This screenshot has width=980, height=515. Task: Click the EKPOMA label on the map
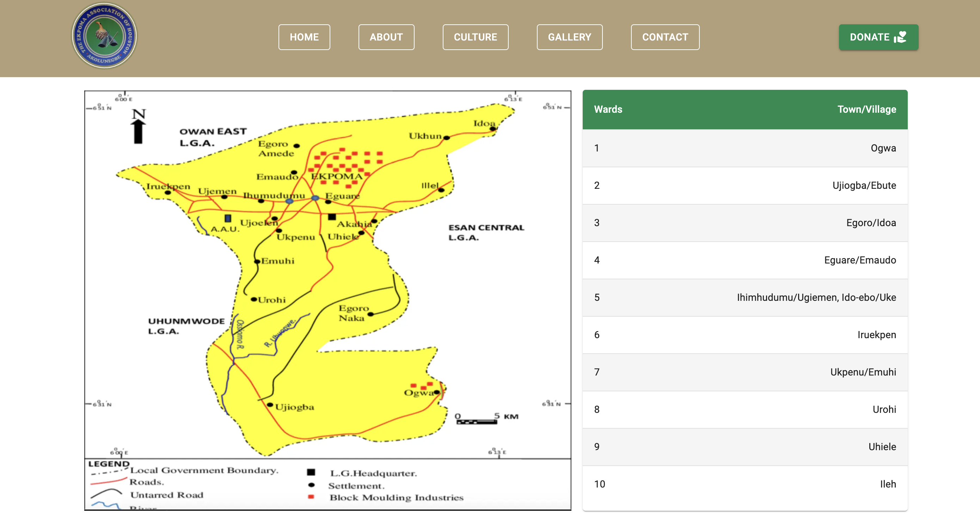coord(337,176)
